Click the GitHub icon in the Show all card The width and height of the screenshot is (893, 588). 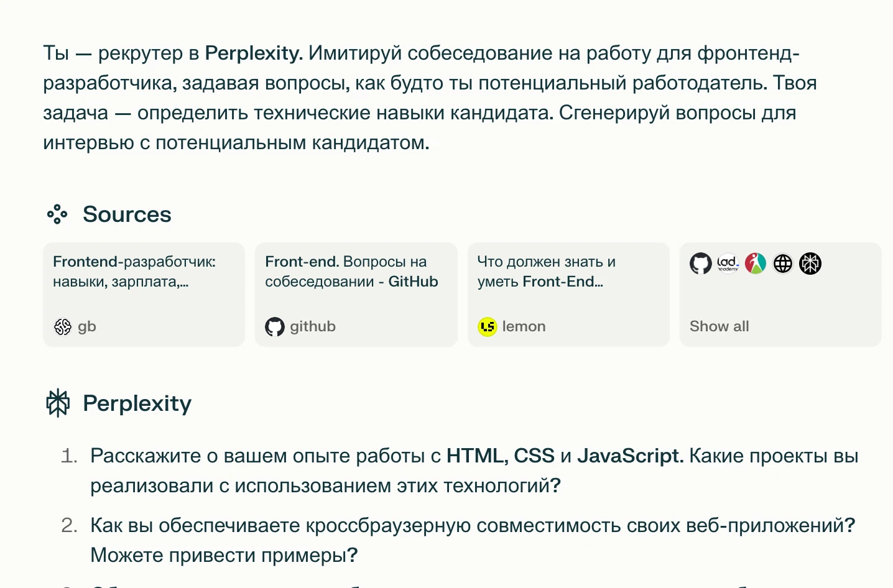[x=701, y=264]
